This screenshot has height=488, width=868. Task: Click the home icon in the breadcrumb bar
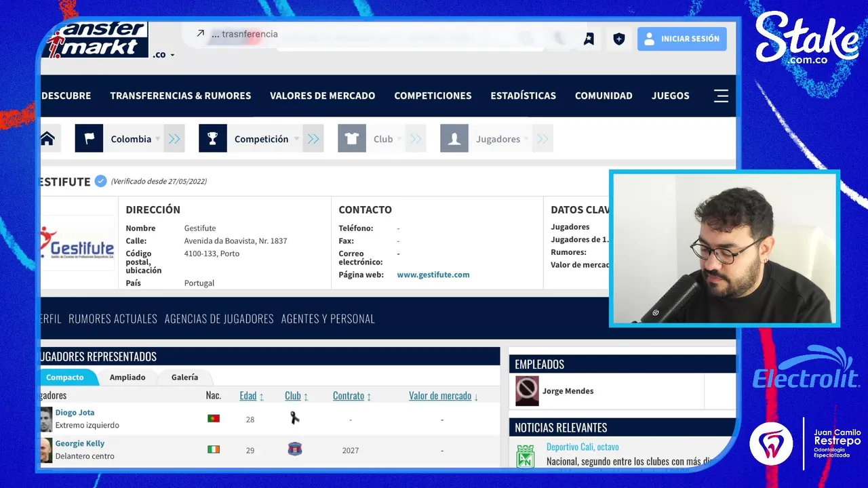coord(47,138)
